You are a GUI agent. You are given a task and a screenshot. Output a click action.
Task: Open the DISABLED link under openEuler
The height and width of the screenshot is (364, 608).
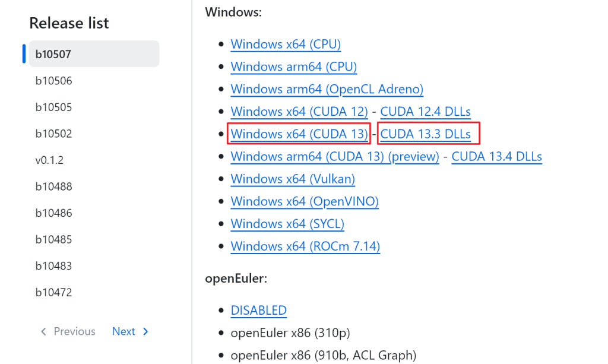259,311
